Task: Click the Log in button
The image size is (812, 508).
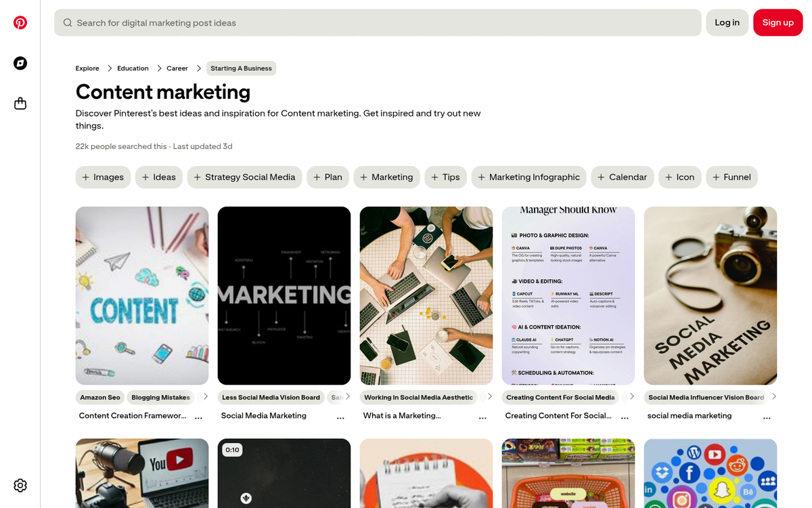Action: (727, 22)
